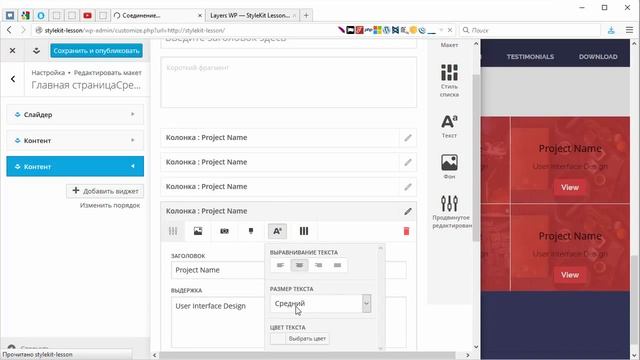Click the horizontal scrollbar at the bottom
This screenshot has height=360, width=640.
307,355
